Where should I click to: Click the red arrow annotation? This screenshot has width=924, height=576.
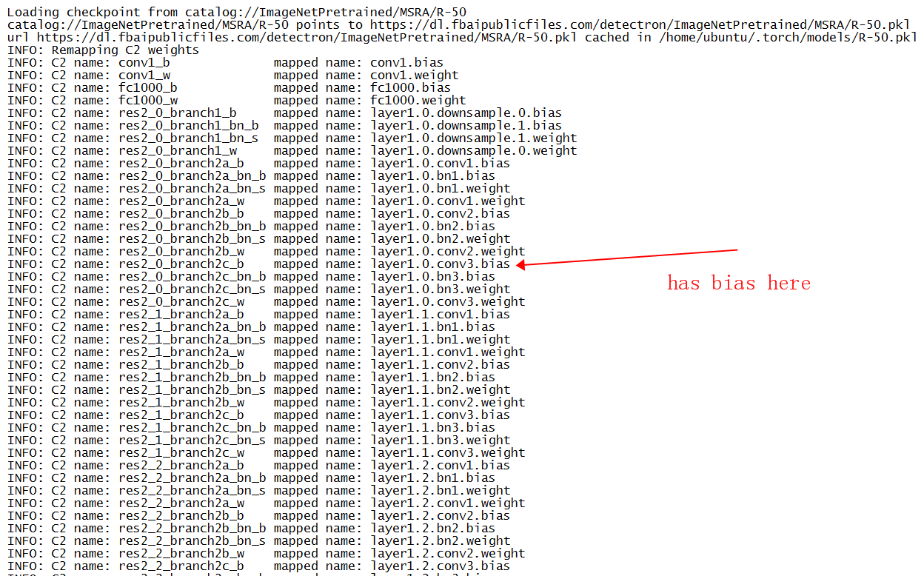tap(629, 256)
